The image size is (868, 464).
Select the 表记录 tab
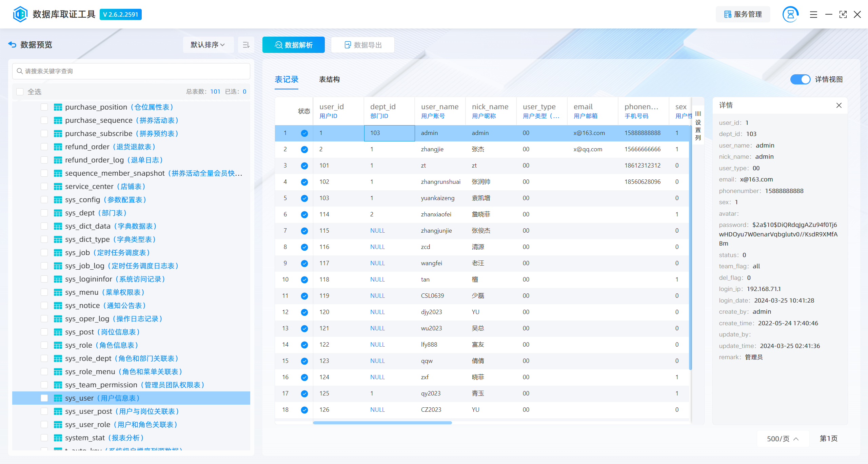click(x=286, y=79)
